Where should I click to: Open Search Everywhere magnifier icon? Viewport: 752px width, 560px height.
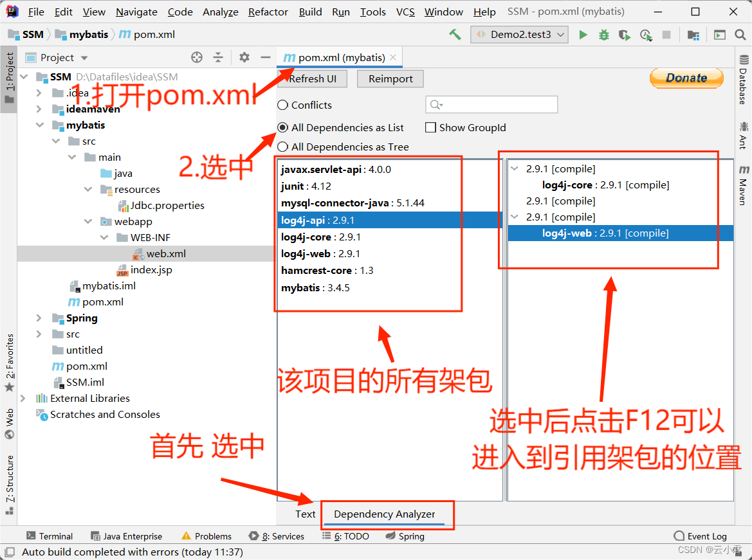tap(740, 35)
